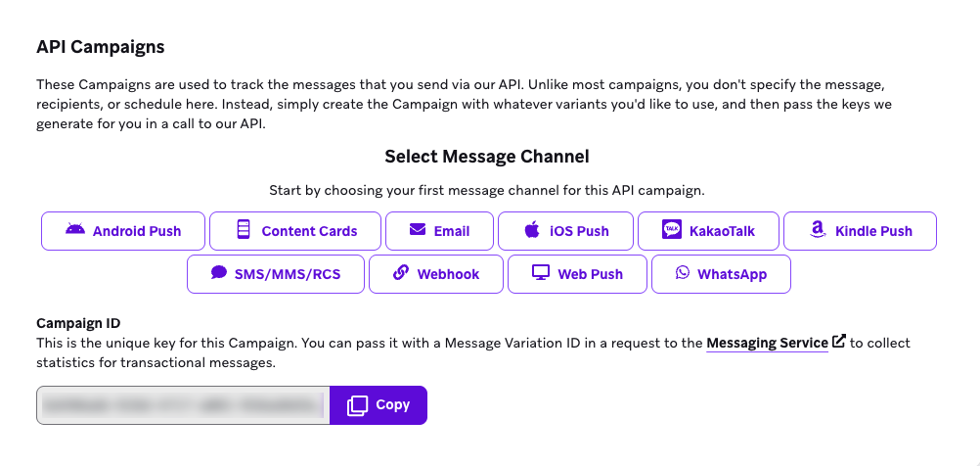The width and height of the screenshot is (980, 466).
Task: Click the Apple logo icon
Action: (532, 230)
